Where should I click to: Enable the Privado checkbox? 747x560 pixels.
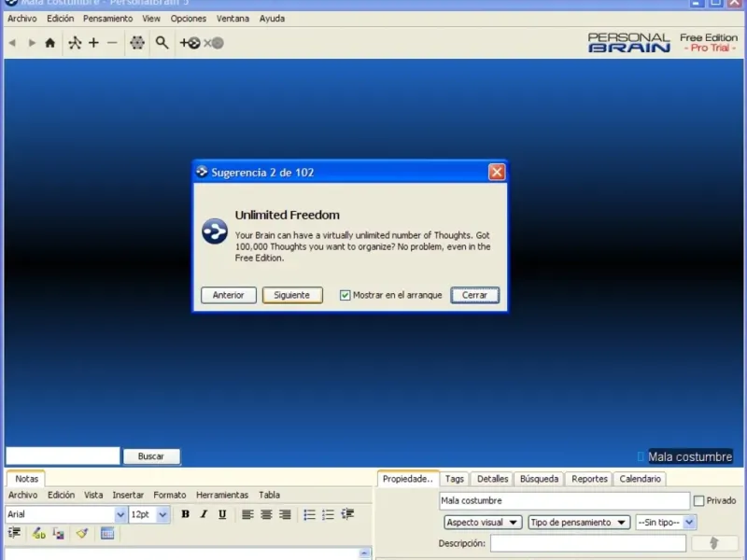point(699,501)
